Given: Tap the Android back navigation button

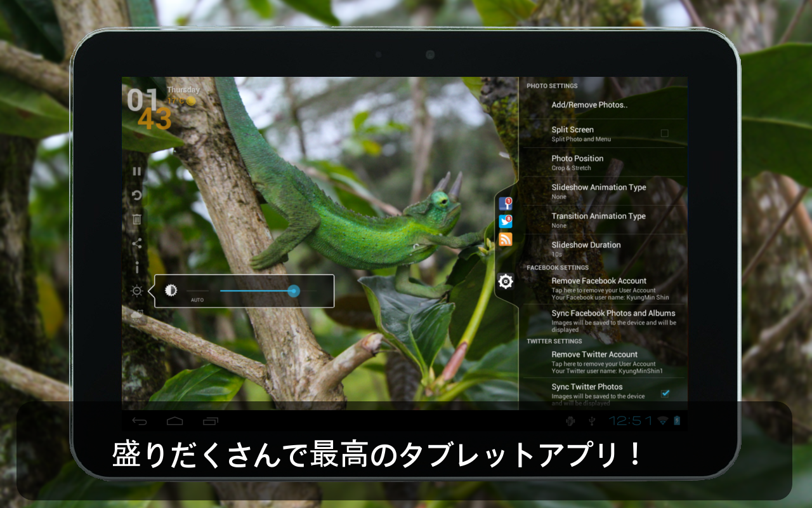Looking at the screenshot, I should tap(140, 421).
